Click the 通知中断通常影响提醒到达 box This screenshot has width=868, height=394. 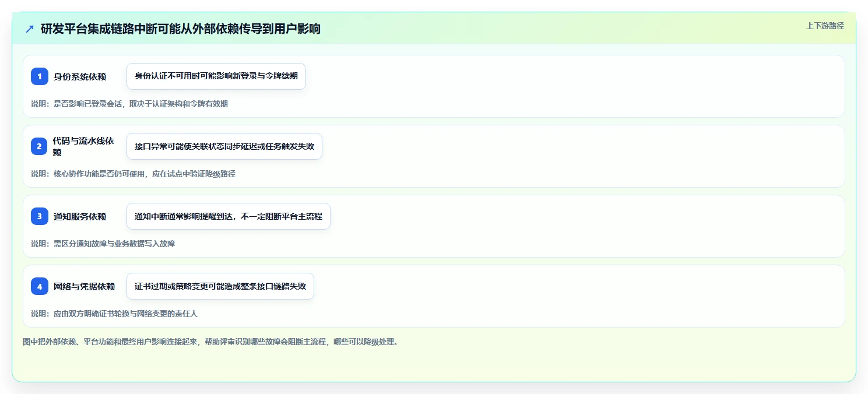coord(229,216)
